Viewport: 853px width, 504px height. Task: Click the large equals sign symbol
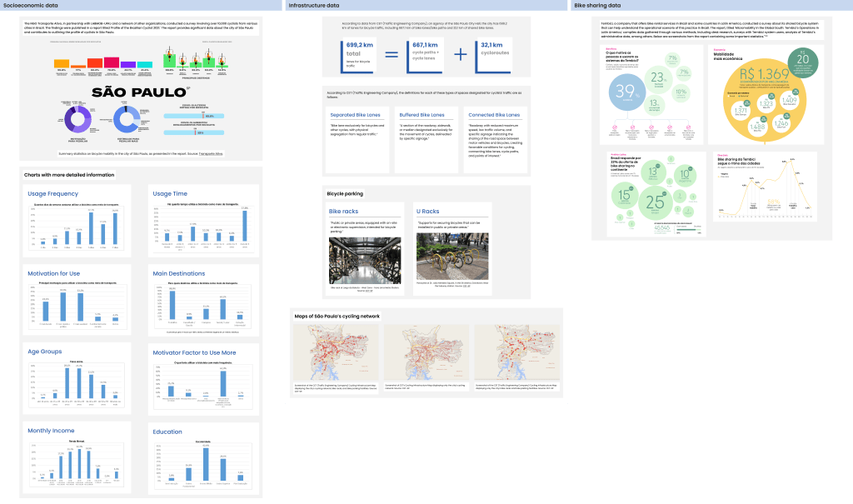pos(391,55)
